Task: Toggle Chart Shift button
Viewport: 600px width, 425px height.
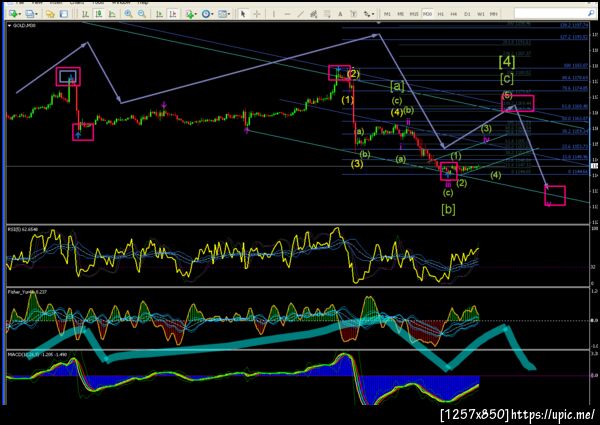Action: (x=173, y=14)
